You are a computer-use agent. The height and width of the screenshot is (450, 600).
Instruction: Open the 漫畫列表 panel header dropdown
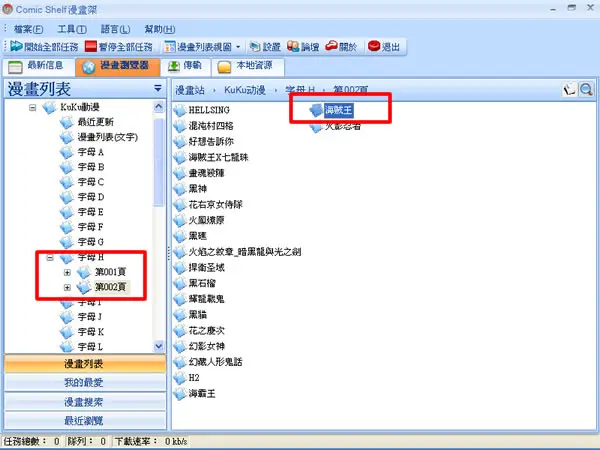(158, 89)
